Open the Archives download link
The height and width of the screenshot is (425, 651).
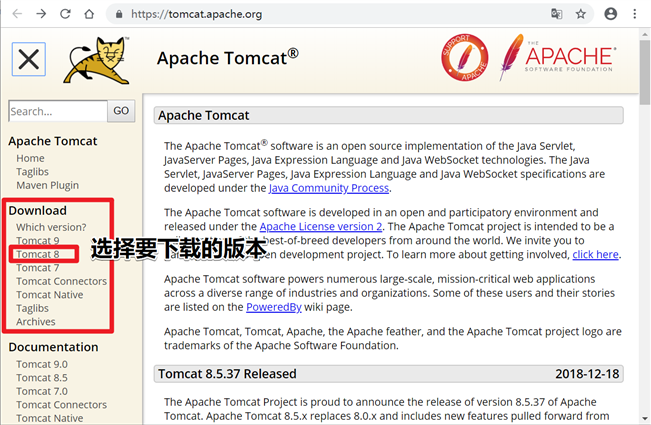(36, 322)
